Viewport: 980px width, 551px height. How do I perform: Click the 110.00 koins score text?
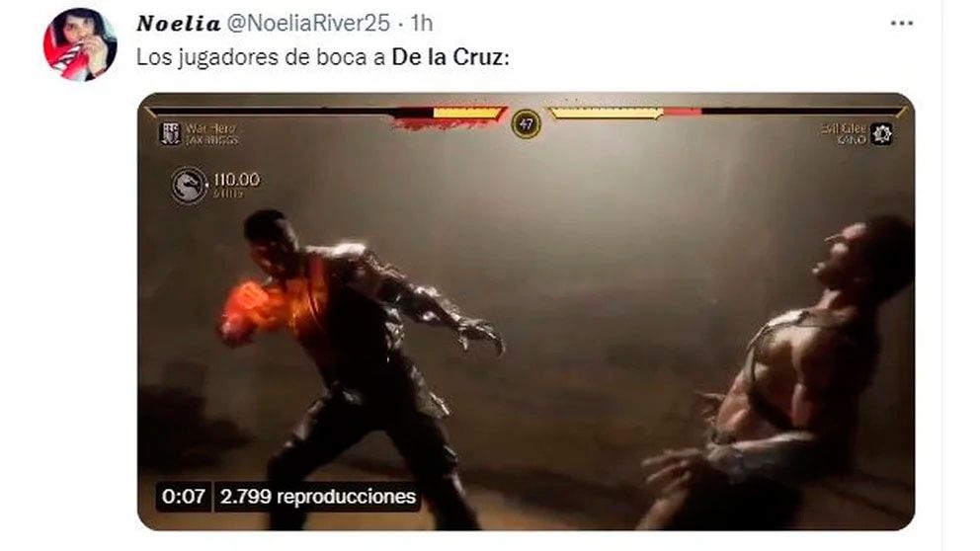coord(236,180)
